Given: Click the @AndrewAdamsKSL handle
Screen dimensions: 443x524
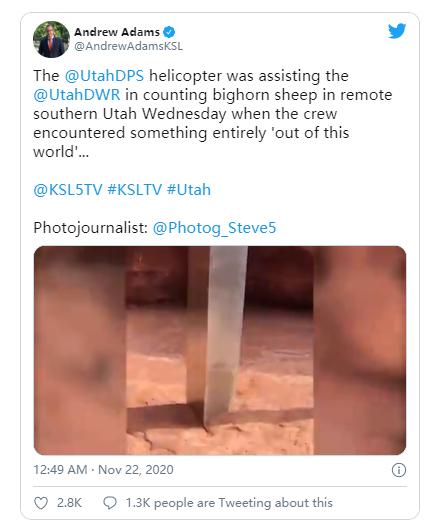Looking at the screenshot, I should 129,46.
